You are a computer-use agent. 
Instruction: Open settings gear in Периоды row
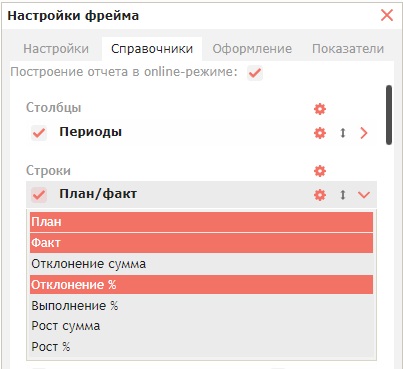[x=320, y=133]
